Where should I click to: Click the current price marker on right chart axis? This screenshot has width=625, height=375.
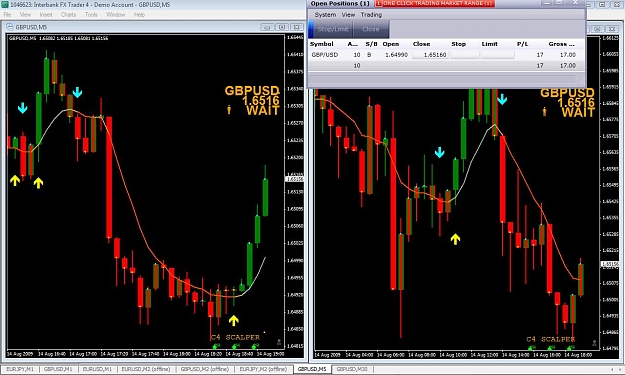(609, 264)
